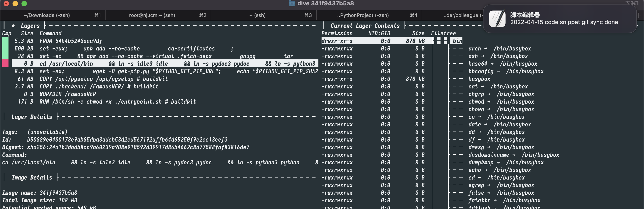The height and width of the screenshot is (209, 644).
Task: Switch to the ~ (ssh) terminal tab
Action: 263,15
